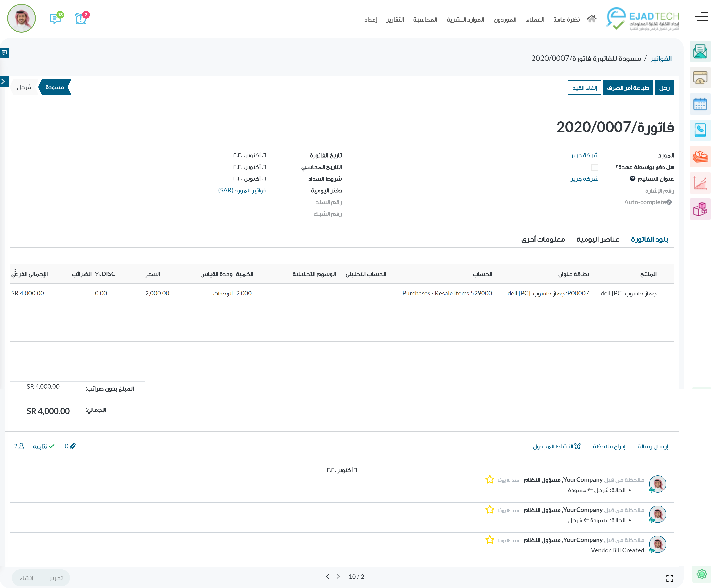Viewport: 717px width, 588px height.
Task: Open the التقارير navigation menu
Action: coord(395,20)
